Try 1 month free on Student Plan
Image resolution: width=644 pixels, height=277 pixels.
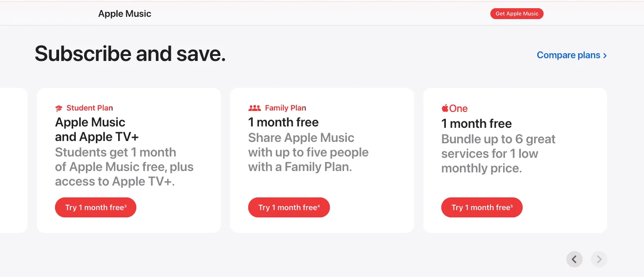[x=95, y=207]
